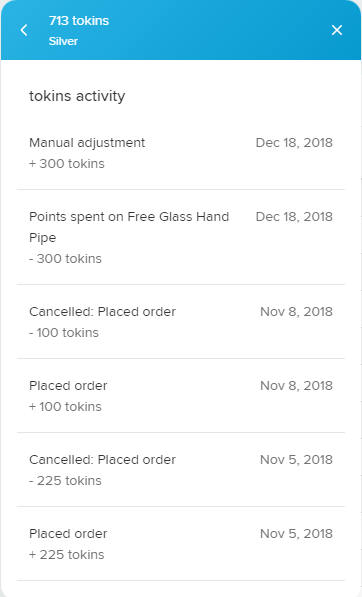The width and height of the screenshot is (362, 597).
Task: Open the Manual adjustment activity entry
Action: pos(181,153)
